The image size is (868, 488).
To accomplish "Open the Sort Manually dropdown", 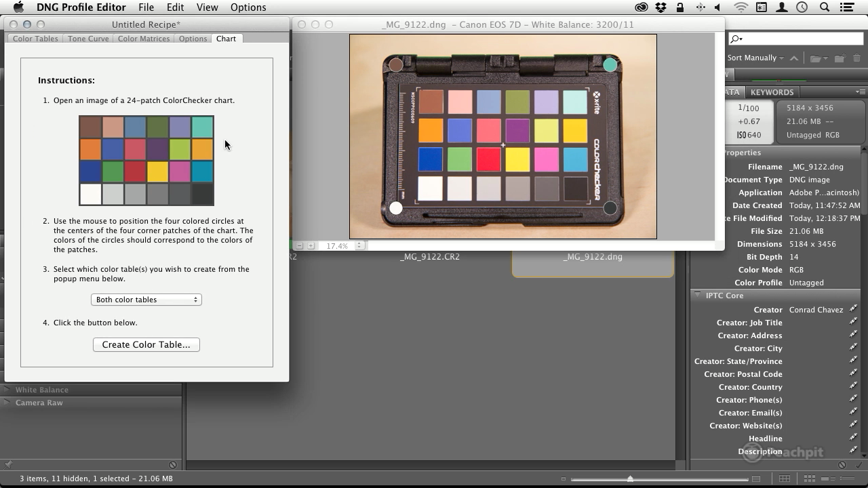I will pos(755,58).
